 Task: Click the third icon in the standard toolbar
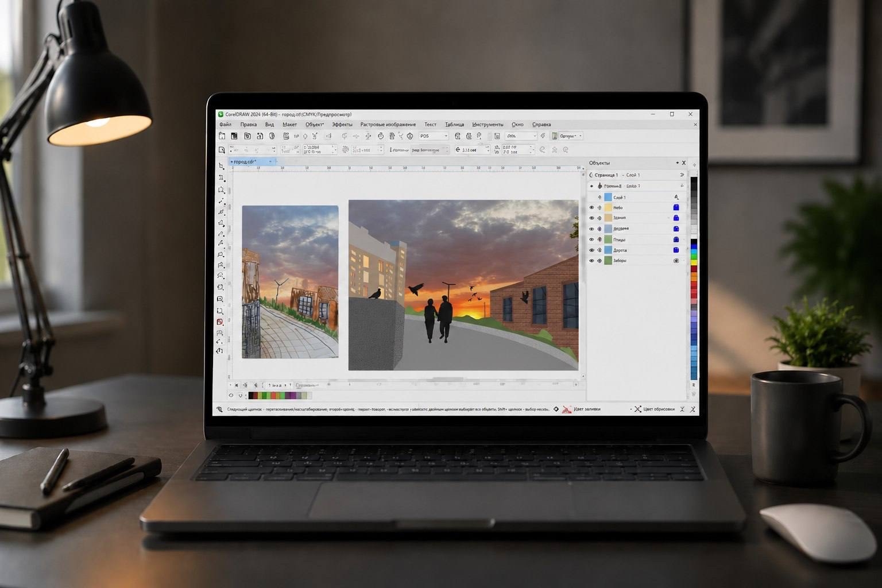click(247, 136)
